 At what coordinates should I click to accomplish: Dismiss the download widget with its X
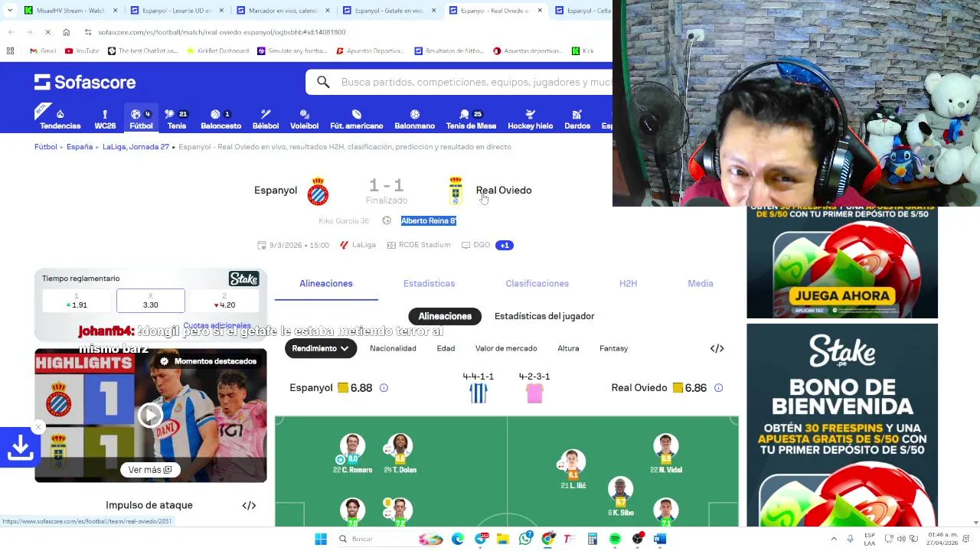[38, 427]
